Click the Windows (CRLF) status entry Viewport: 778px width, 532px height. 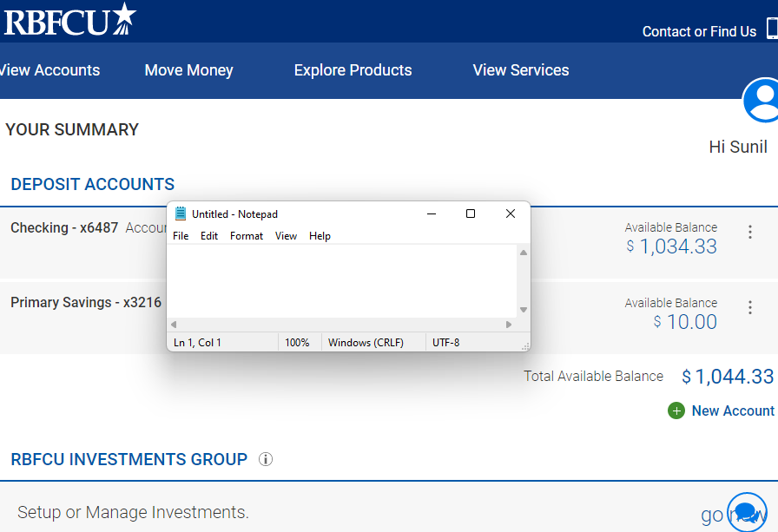(x=366, y=343)
